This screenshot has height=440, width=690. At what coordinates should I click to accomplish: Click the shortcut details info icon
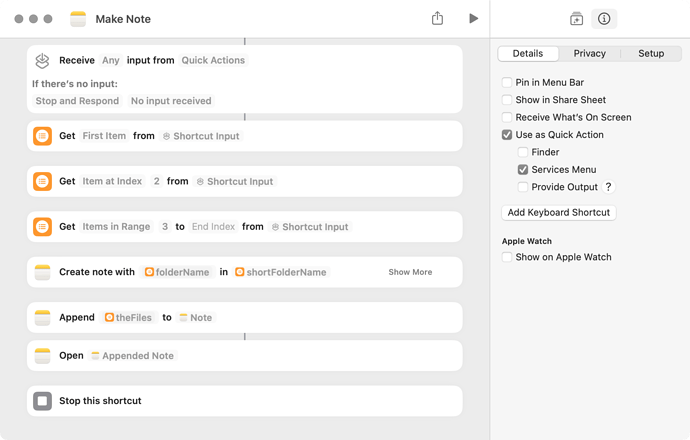click(603, 19)
